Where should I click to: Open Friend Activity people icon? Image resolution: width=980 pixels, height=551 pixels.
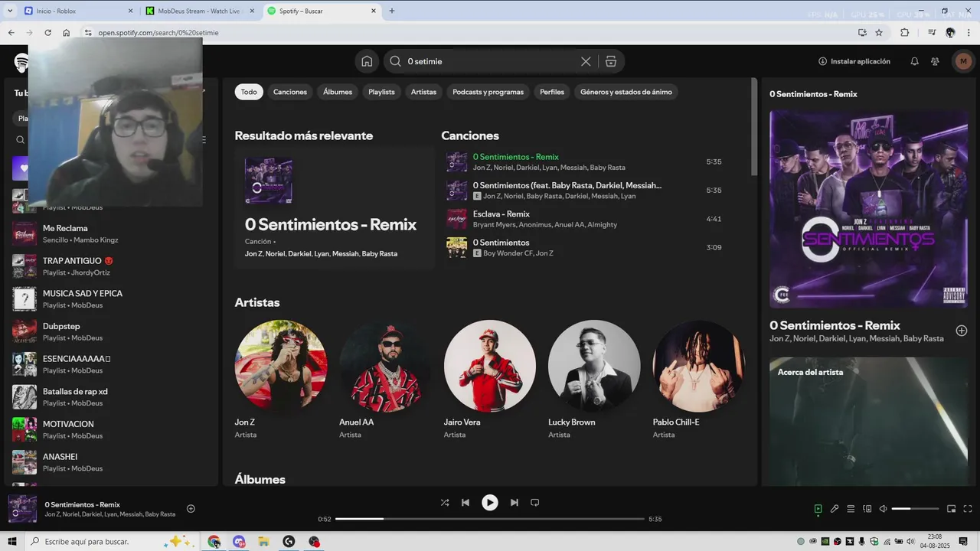[935, 61]
